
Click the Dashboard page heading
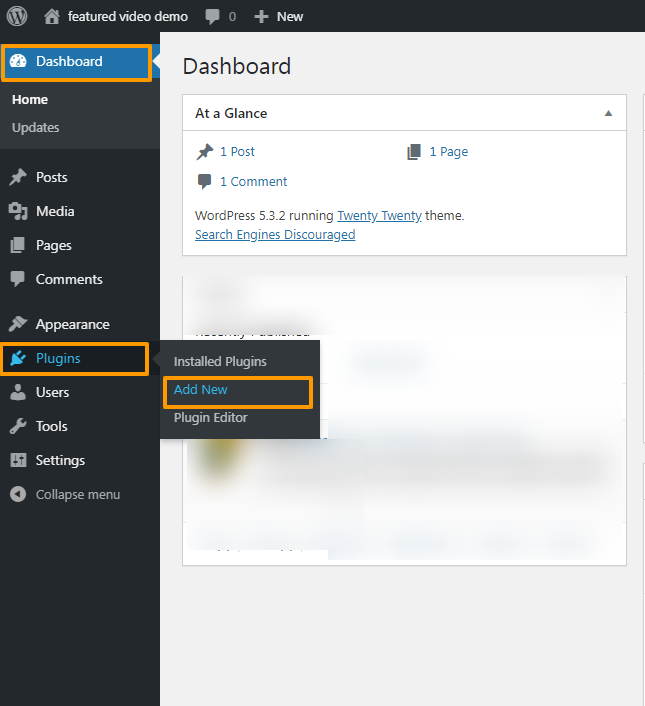(237, 66)
